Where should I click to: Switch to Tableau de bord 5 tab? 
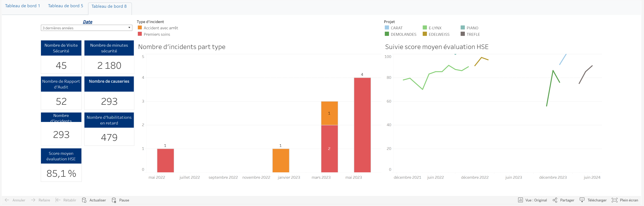click(66, 6)
